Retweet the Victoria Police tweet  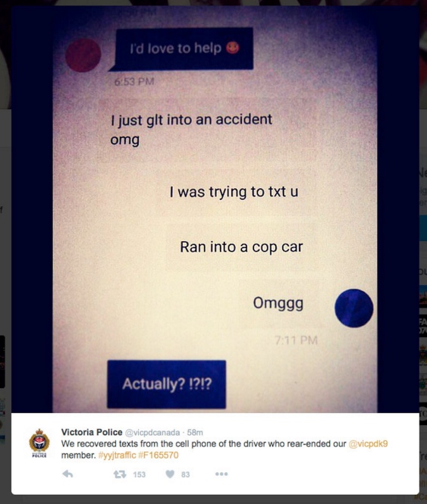[x=120, y=474]
